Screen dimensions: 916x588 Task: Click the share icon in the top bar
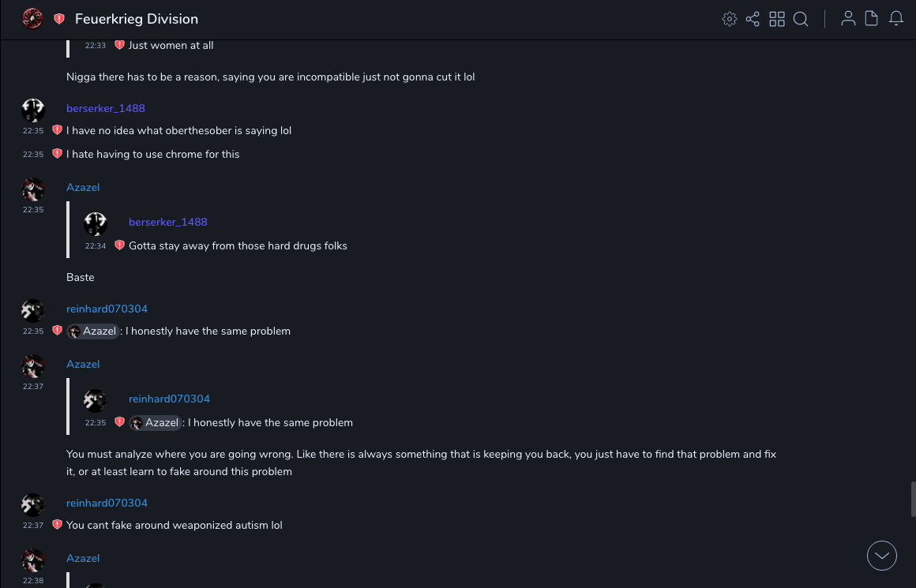pos(753,19)
